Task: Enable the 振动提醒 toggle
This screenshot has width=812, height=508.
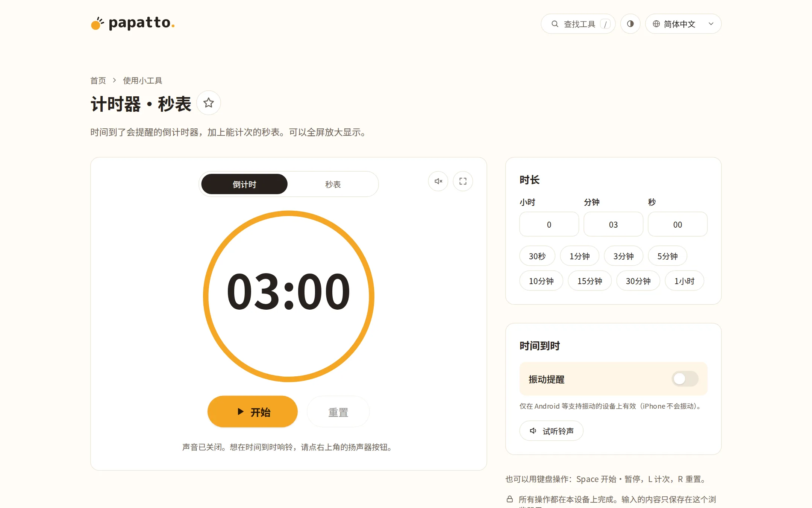Action: [x=685, y=379]
